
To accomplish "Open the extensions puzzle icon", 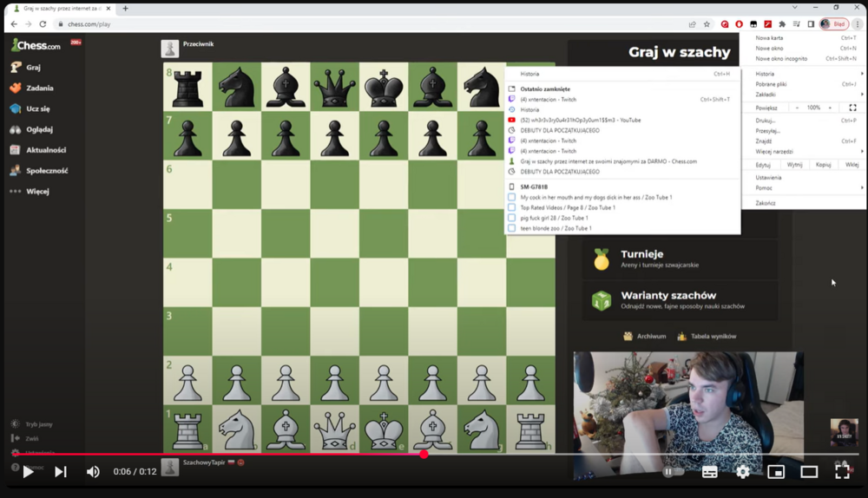I will [782, 24].
